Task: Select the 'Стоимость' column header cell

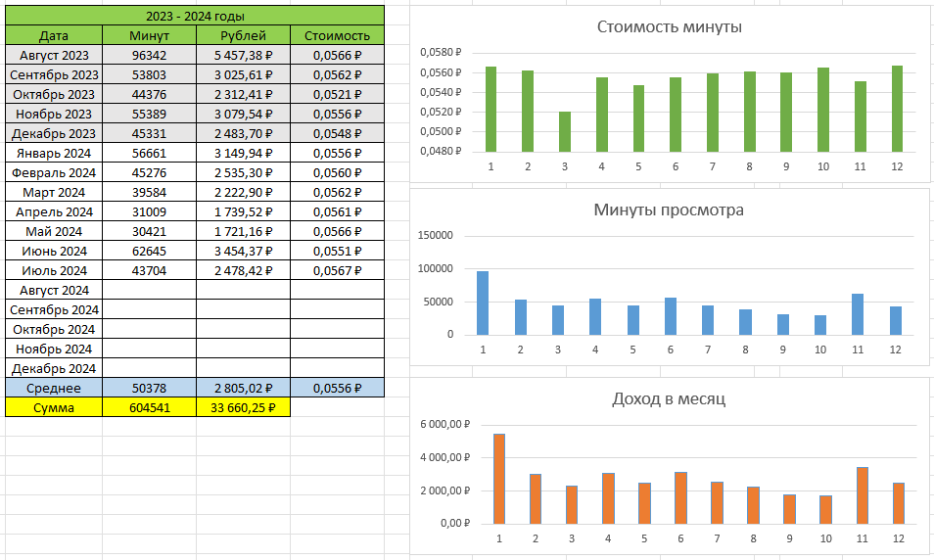Action: pyautogui.click(x=337, y=36)
